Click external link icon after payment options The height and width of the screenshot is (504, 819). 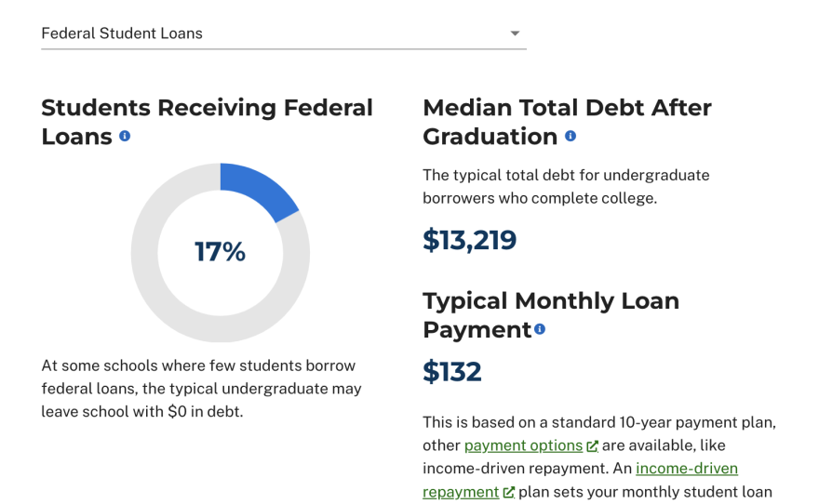point(593,446)
